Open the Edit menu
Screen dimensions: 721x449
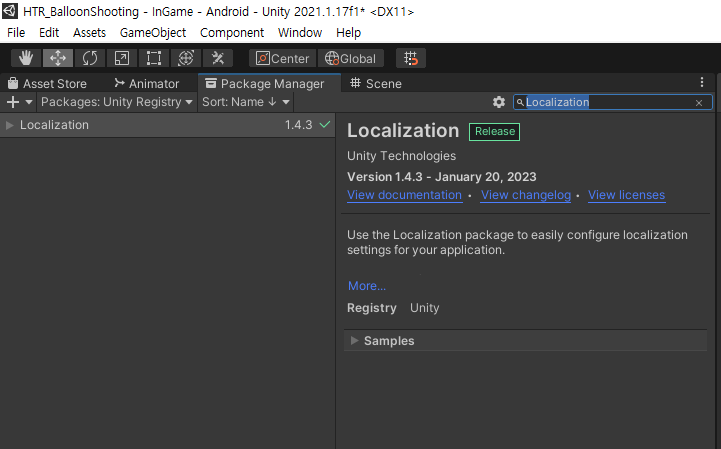point(49,33)
